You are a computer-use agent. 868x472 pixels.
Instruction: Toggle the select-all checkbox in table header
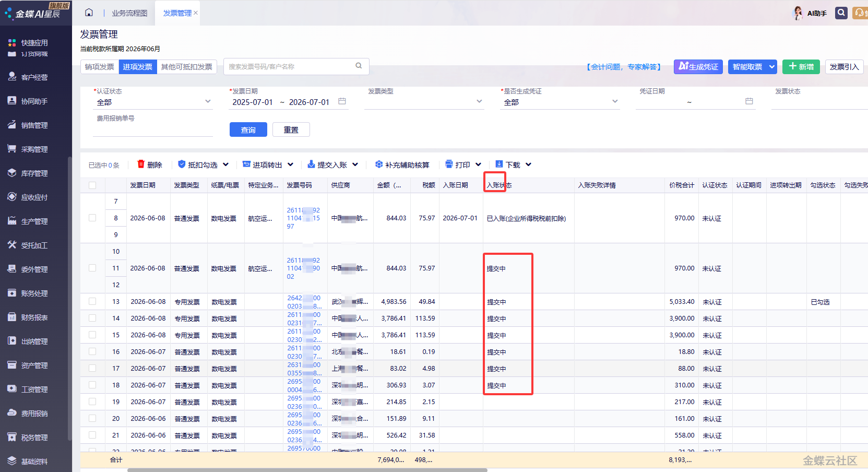click(92, 185)
